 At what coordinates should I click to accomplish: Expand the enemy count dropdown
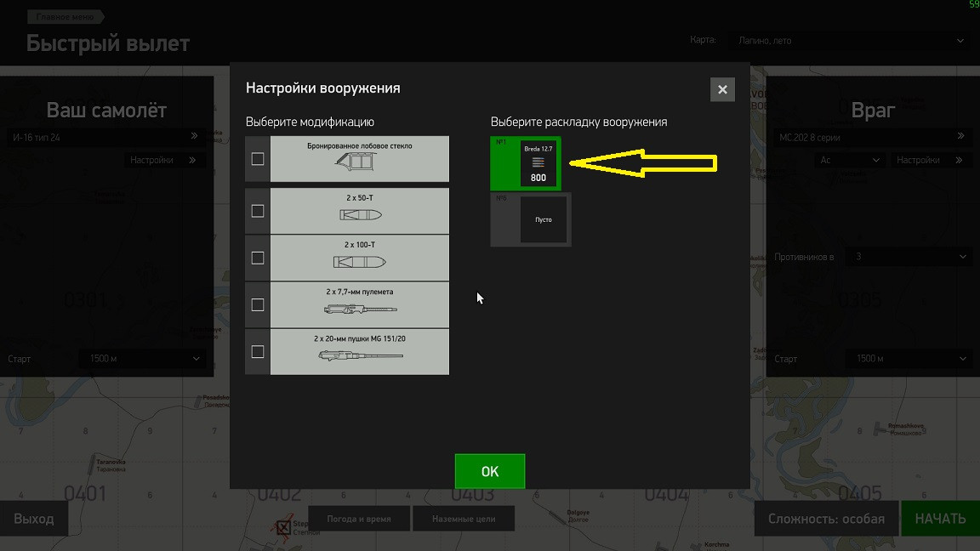coord(909,257)
